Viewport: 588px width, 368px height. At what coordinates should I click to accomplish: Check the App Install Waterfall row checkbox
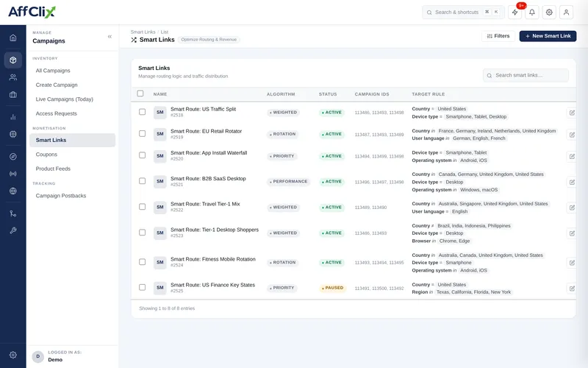click(x=142, y=155)
